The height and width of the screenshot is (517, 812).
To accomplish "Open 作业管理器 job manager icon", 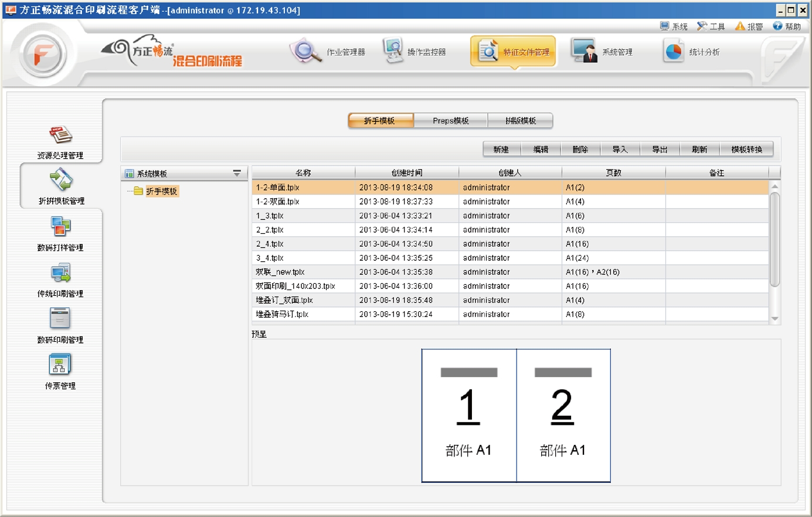I will [305, 52].
